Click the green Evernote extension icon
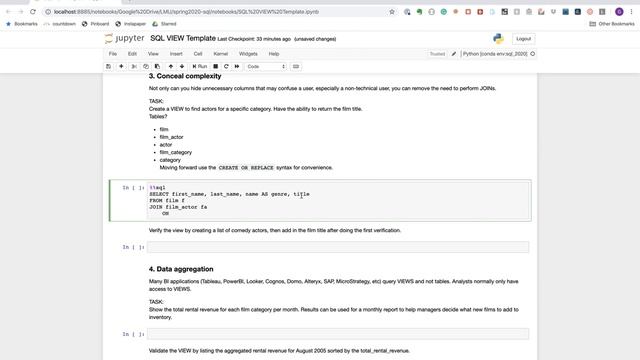 (x=419, y=12)
